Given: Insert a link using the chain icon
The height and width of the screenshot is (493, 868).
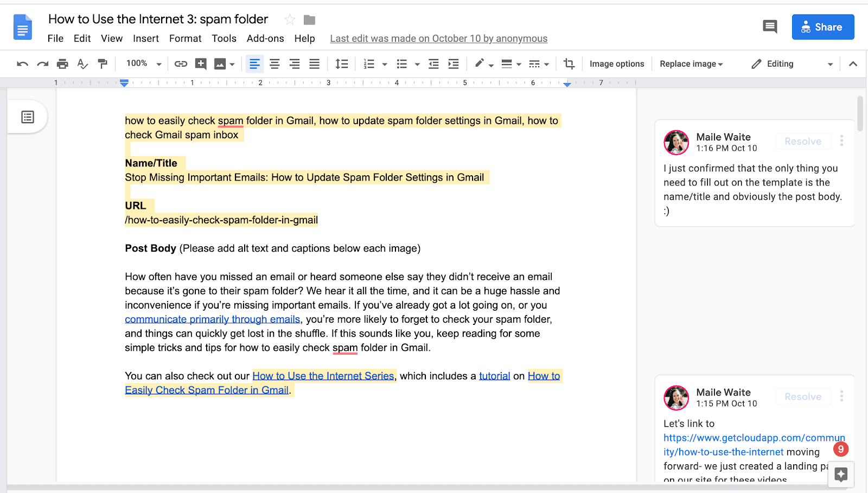Looking at the screenshot, I should pos(181,64).
